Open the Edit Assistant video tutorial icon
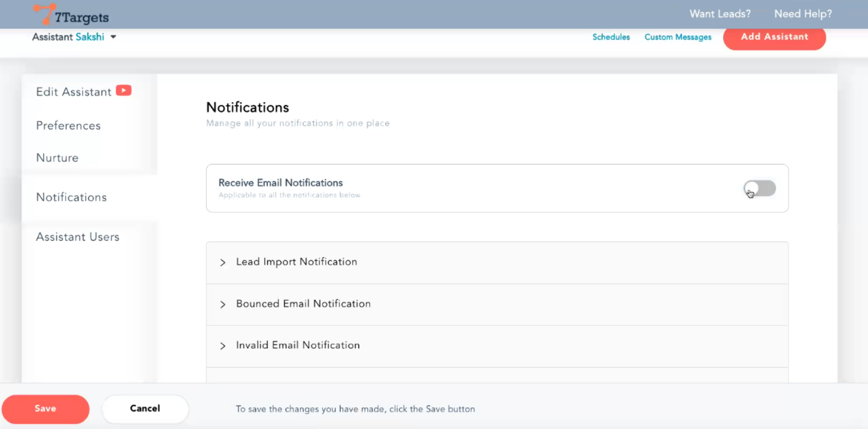The height and width of the screenshot is (429, 868). [123, 90]
